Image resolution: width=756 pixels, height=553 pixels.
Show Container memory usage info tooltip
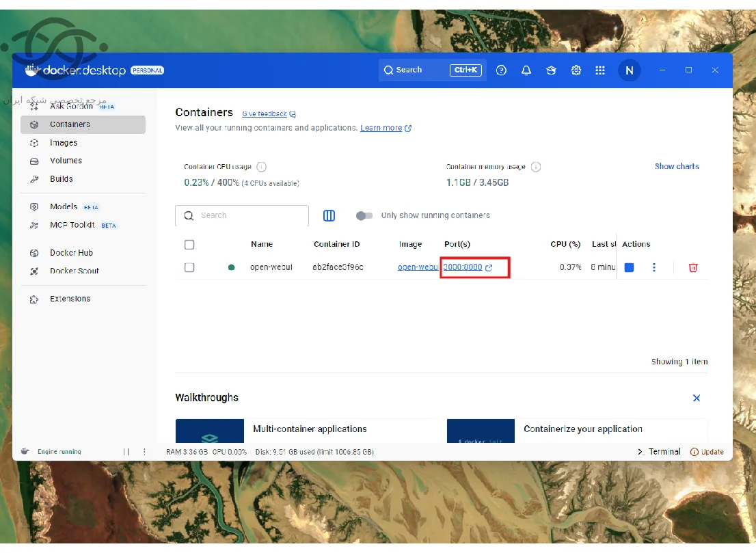[x=536, y=167]
